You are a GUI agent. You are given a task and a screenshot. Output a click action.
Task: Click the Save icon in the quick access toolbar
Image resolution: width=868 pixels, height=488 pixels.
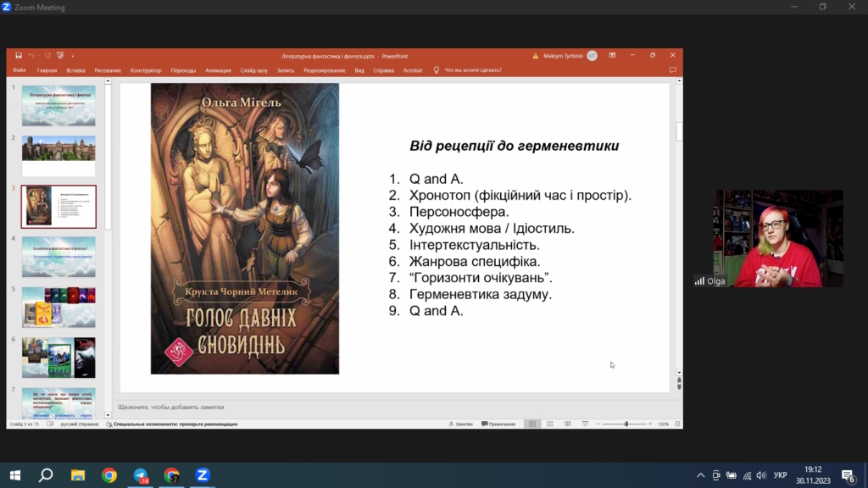click(19, 55)
